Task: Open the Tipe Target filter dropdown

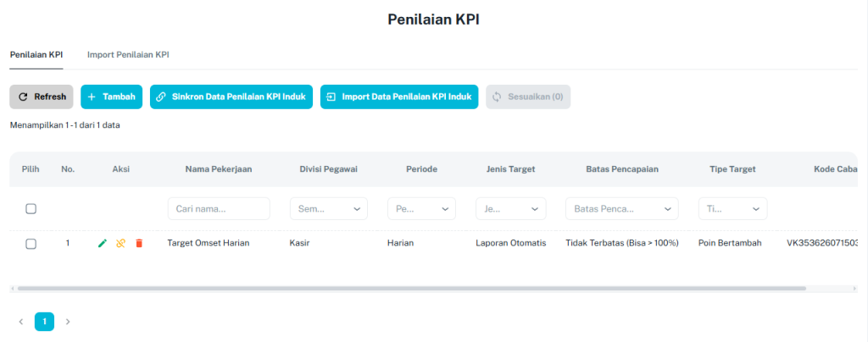Action: [x=733, y=209]
